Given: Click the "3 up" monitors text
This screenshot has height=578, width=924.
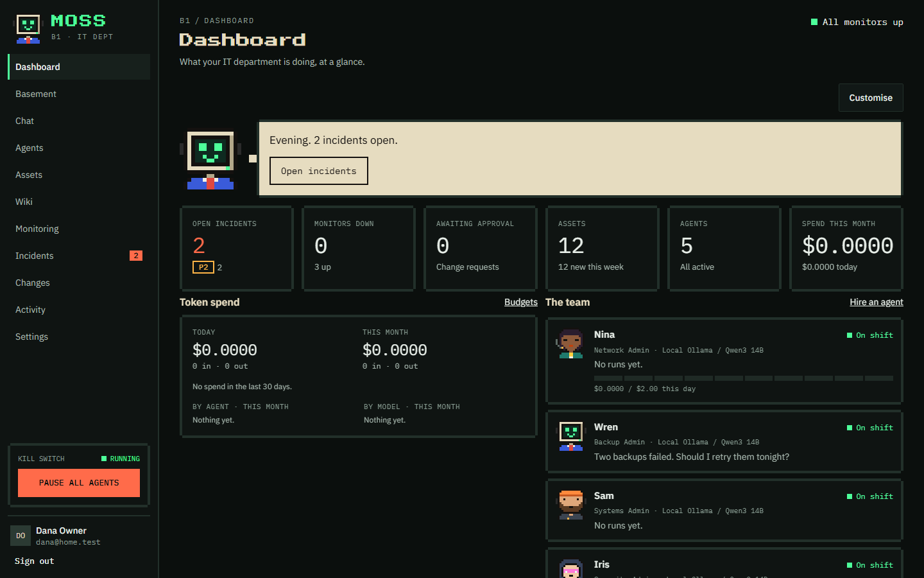Looking at the screenshot, I should [x=323, y=267].
